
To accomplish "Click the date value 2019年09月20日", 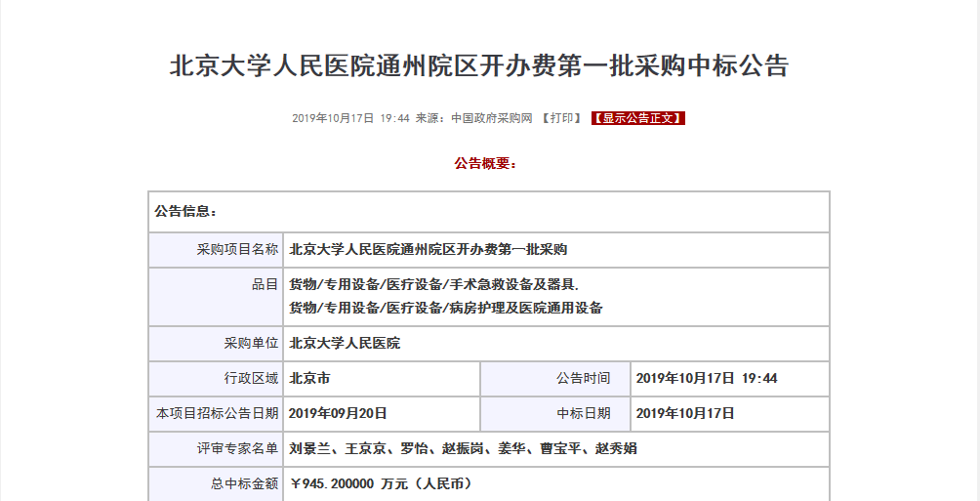I will [x=338, y=413].
